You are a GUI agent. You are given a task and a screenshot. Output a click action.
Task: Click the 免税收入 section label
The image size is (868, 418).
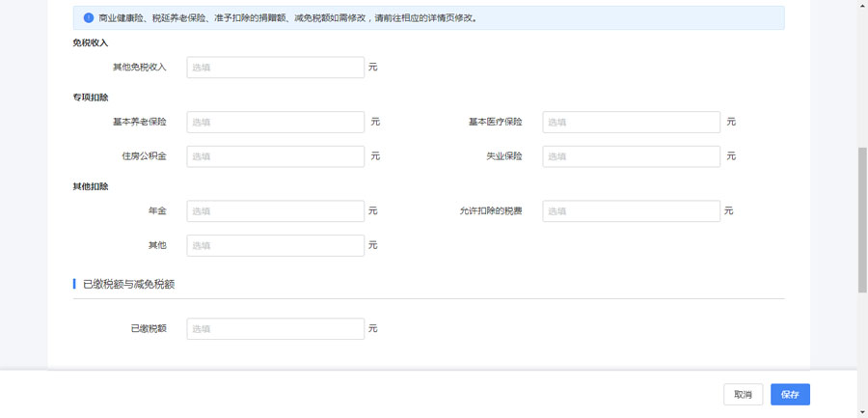coord(91,43)
